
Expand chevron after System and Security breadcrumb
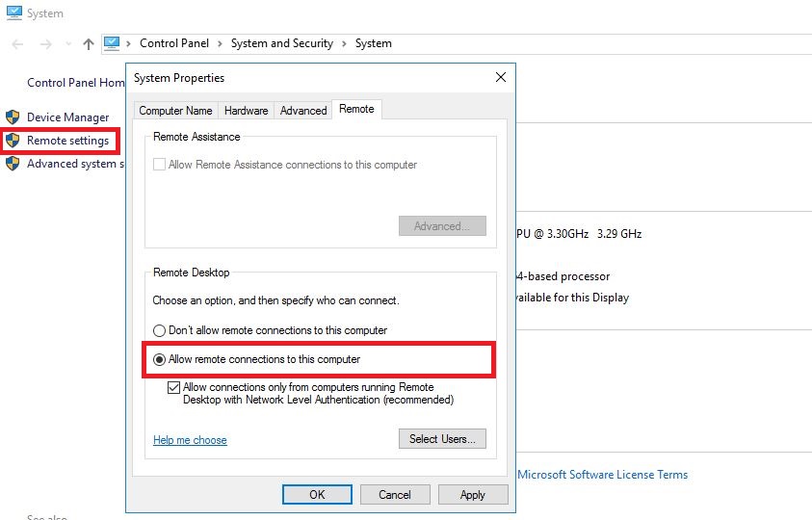[344, 43]
